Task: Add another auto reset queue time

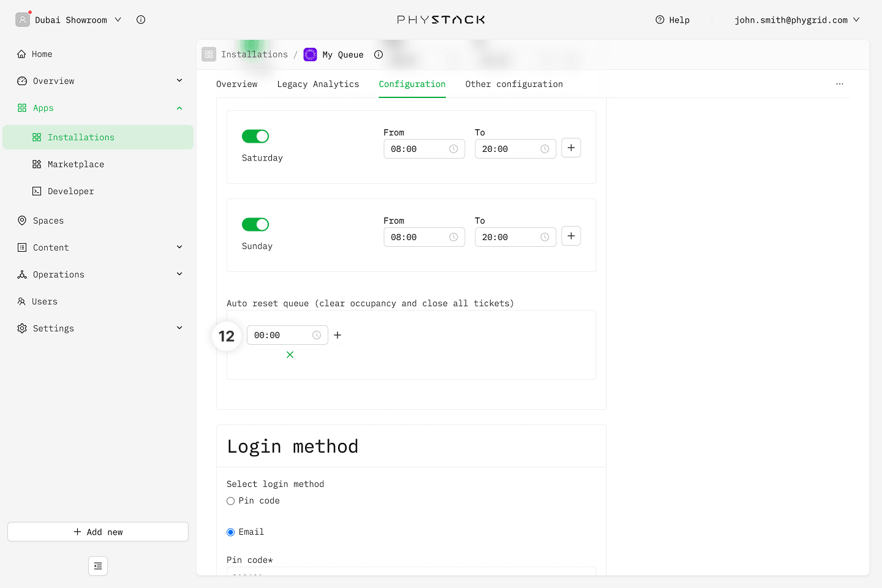Action: [337, 335]
